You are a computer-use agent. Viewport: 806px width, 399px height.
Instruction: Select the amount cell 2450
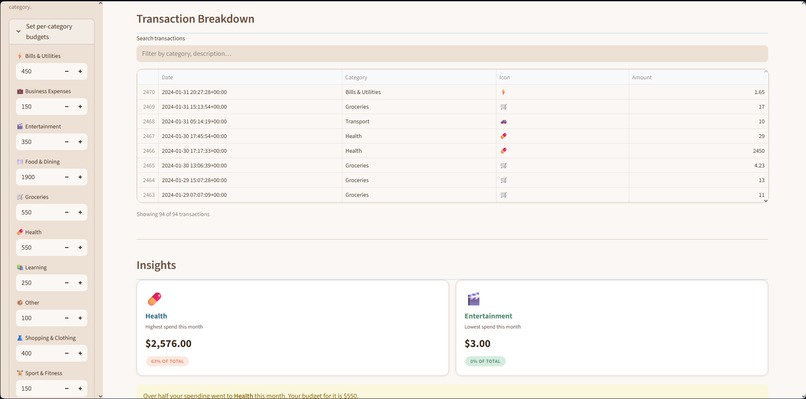(698, 151)
